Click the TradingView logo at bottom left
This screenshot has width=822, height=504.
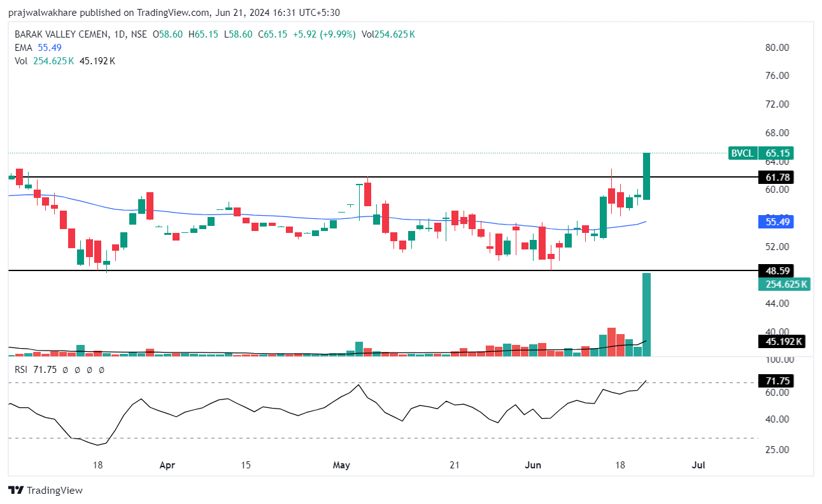45,491
